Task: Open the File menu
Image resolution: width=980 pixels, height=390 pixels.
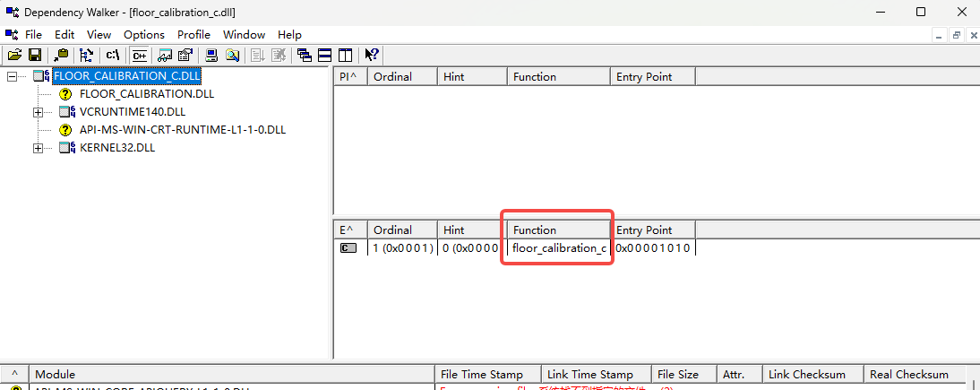Action: [x=33, y=34]
